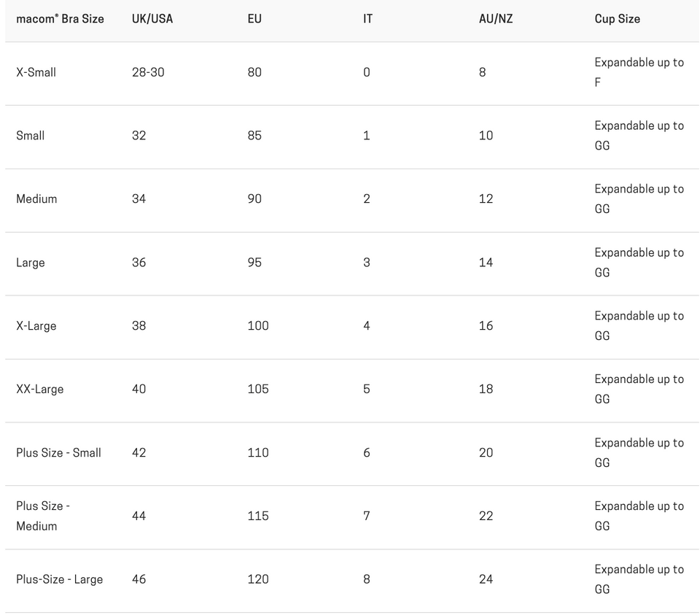Click the IT column header

click(x=367, y=19)
